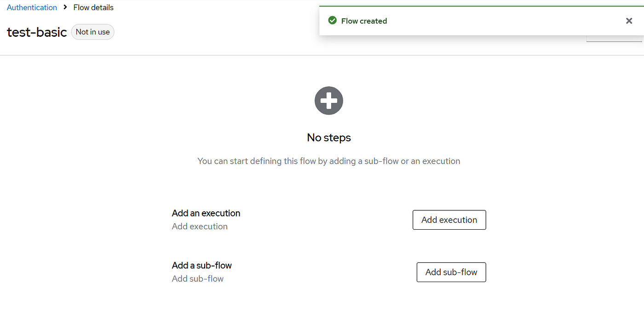Click the Not in use badge
Screen dimensions: 644x317
coord(92,32)
